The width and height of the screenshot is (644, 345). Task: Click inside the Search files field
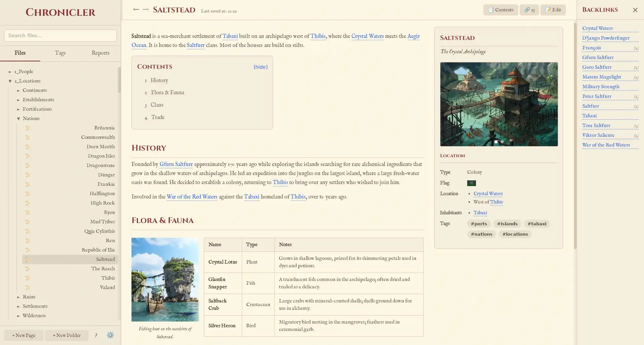(60, 35)
